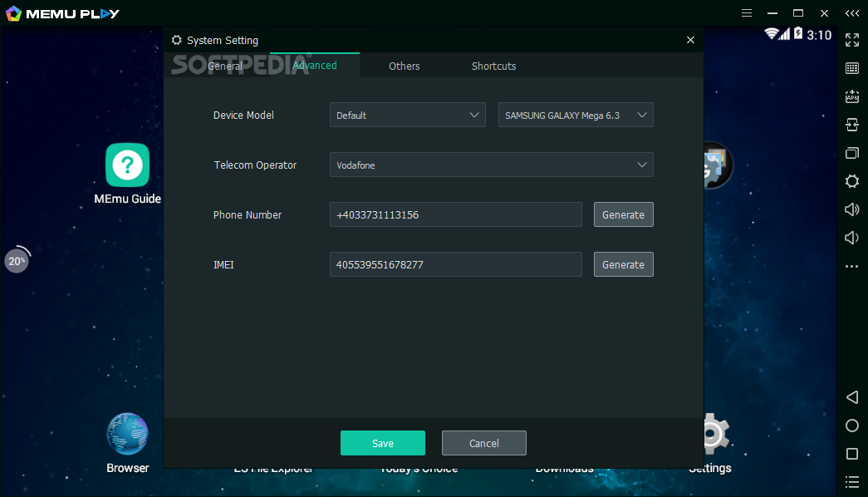Generate a new IMEI

click(x=623, y=264)
